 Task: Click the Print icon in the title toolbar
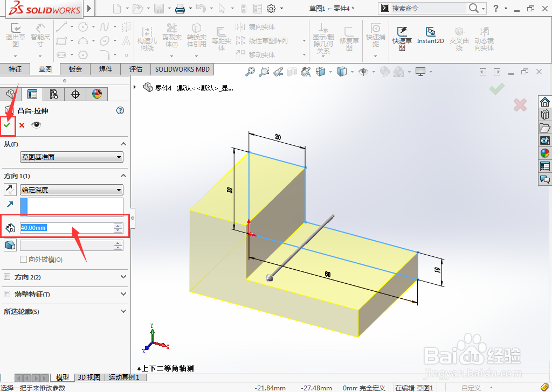(180, 8)
